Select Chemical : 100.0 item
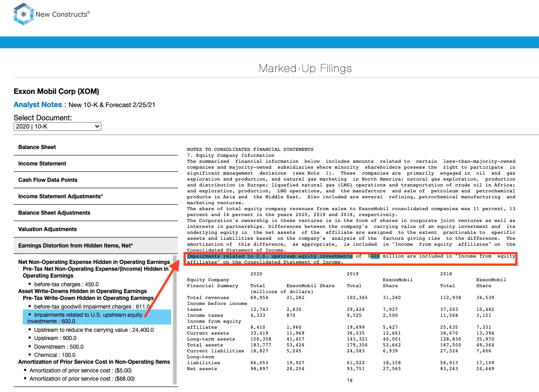 (x=54, y=355)
